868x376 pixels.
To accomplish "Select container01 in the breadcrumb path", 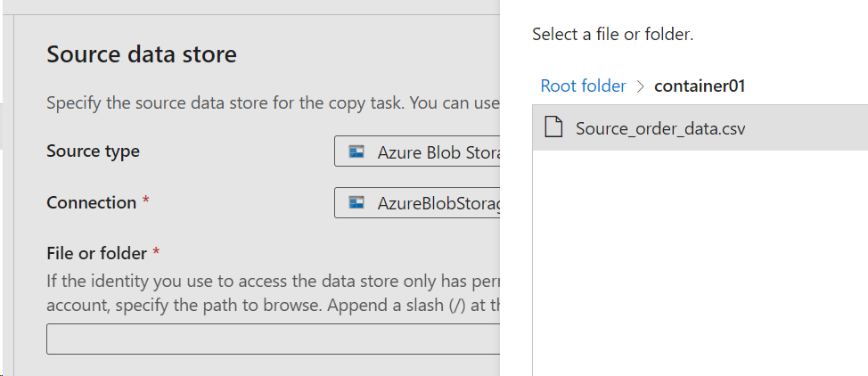I will click(x=700, y=86).
